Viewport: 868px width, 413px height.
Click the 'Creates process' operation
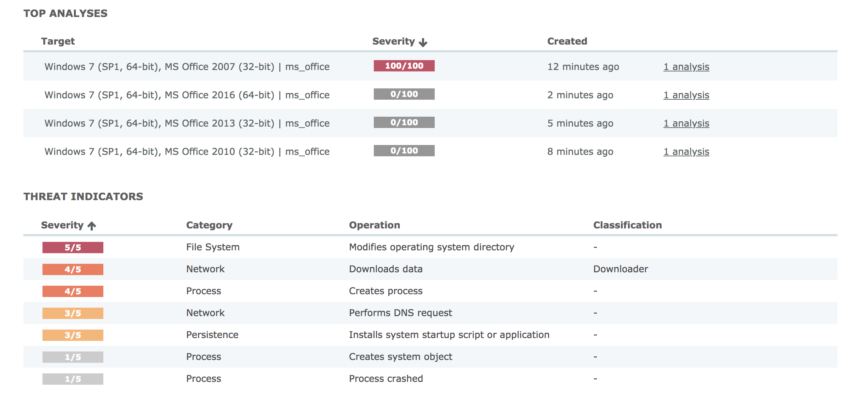point(386,291)
